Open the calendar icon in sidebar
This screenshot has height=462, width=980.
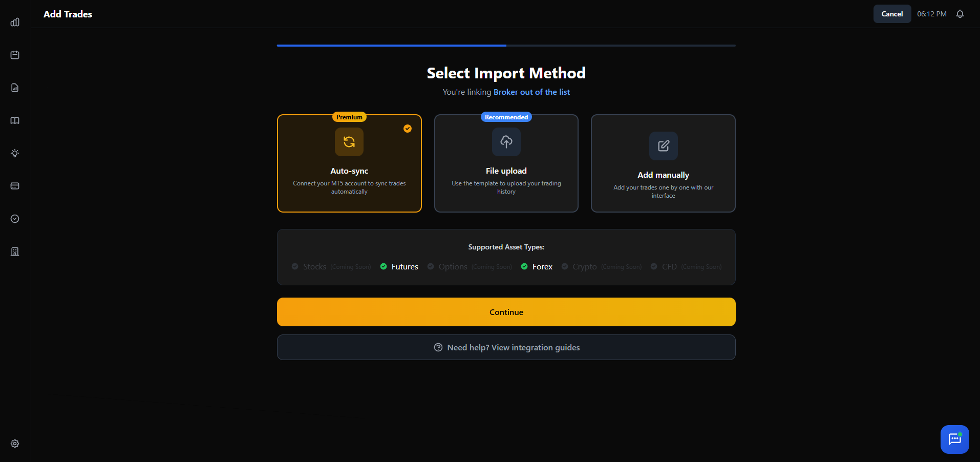tap(15, 55)
